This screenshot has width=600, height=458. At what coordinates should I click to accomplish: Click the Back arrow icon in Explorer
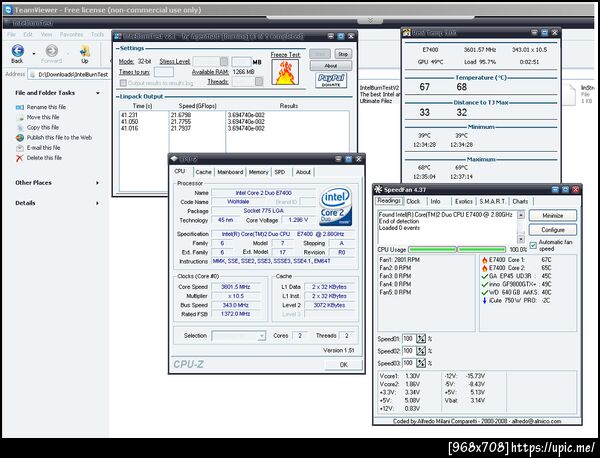tap(18, 51)
